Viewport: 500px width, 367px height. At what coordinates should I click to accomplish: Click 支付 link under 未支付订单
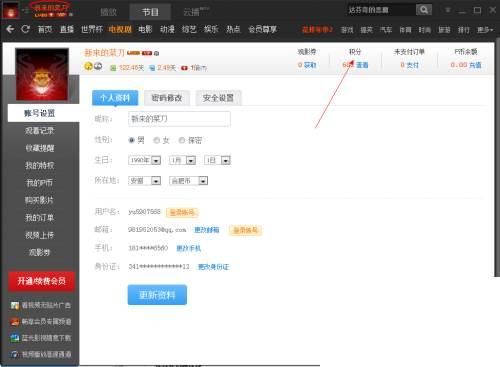[412, 65]
